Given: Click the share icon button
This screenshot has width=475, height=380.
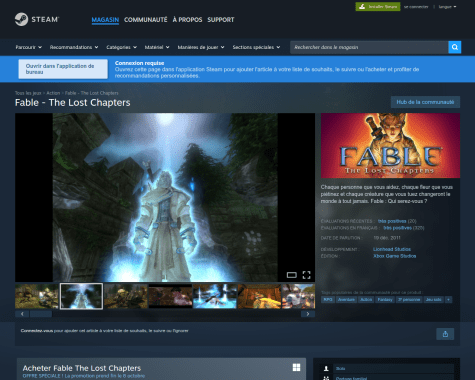Looking at the screenshot, I should (x=445, y=334).
